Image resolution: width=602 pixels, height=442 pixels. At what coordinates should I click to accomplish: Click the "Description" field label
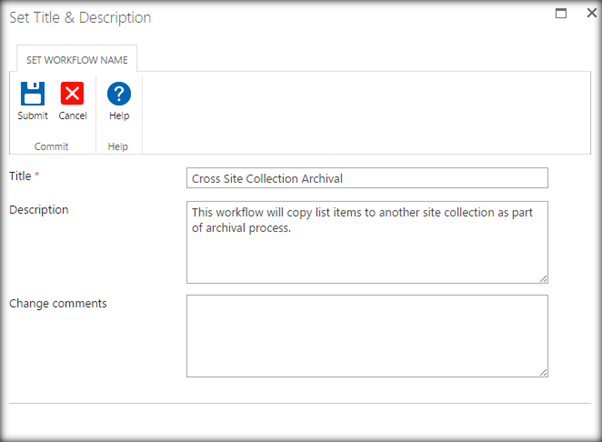pyautogui.click(x=38, y=210)
